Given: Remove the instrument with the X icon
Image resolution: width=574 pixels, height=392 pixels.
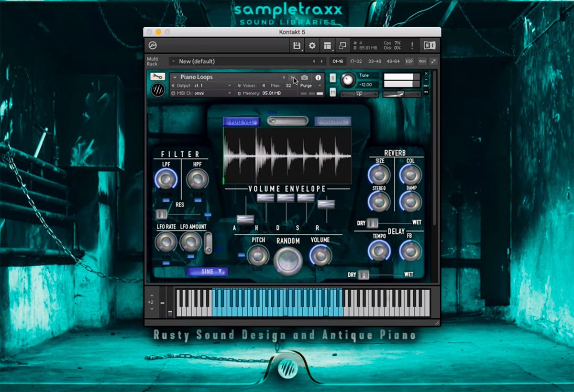Looking at the screenshot, I should coord(427,74).
